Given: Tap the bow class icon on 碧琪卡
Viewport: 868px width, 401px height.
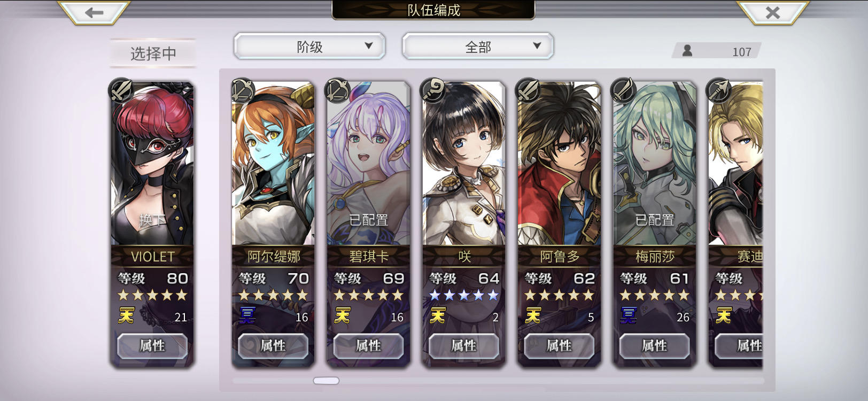Looking at the screenshot, I should 338,90.
